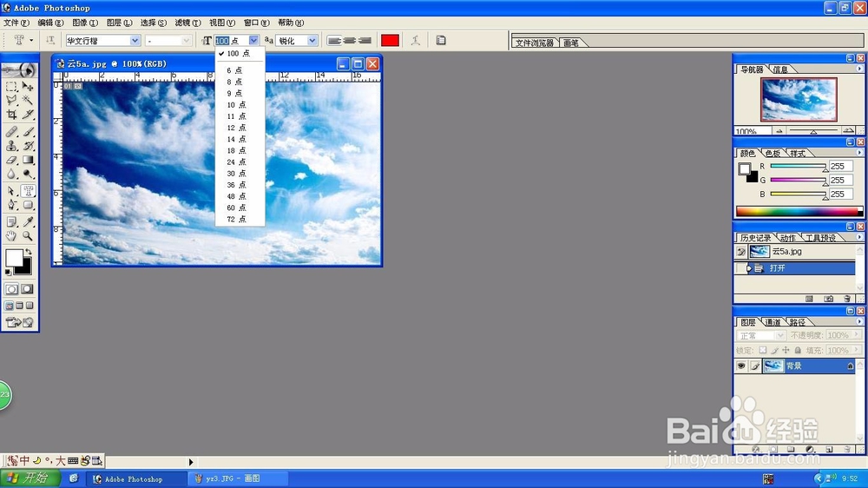Select the Path Selection arrow tool

click(11, 191)
